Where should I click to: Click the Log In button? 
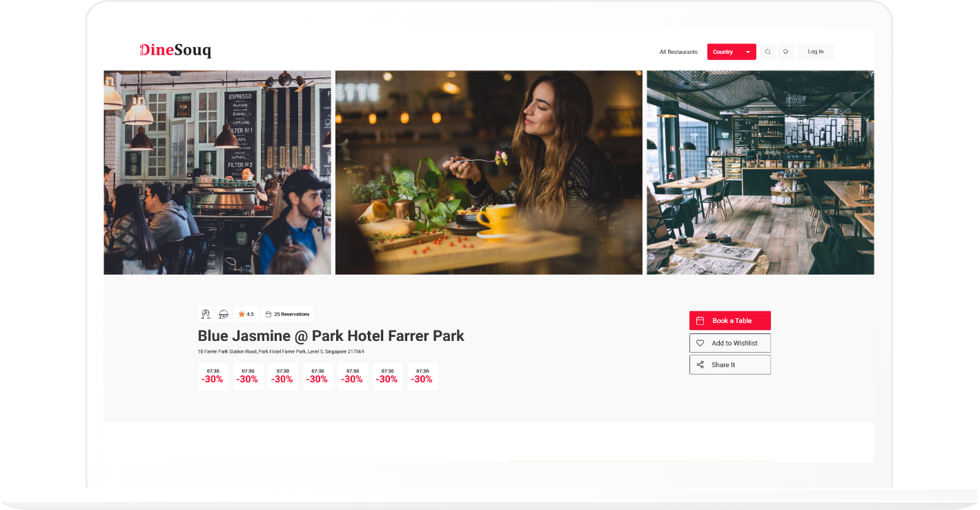(816, 52)
